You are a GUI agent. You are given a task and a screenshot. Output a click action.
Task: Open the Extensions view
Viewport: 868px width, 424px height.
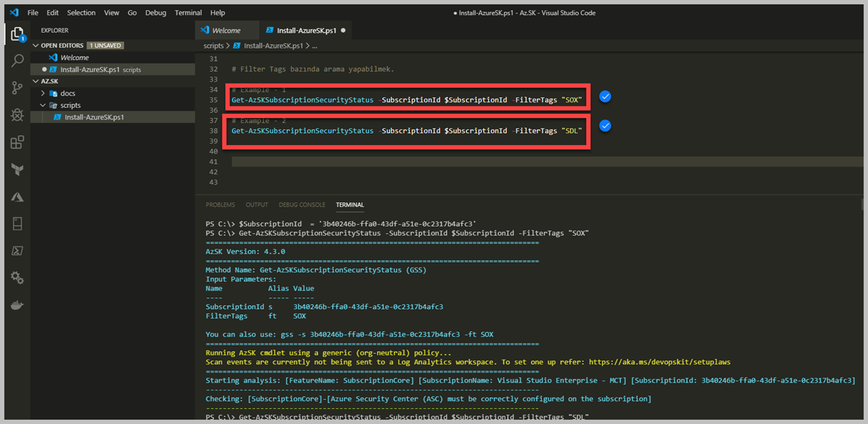point(17,142)
